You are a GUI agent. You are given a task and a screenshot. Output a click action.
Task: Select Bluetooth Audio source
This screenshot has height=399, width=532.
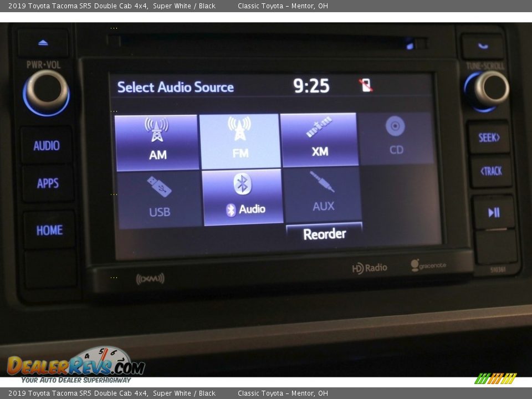(x=243, y=197)
